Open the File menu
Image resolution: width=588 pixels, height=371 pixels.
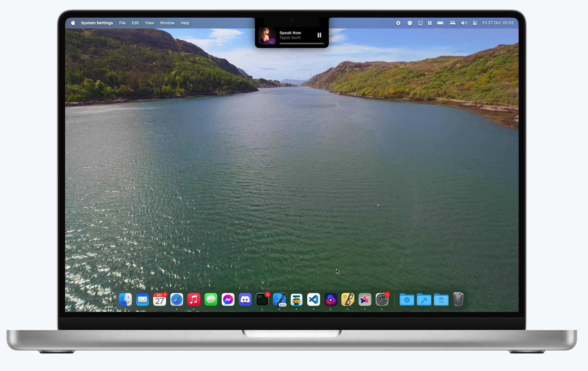[x=122, y=23]
